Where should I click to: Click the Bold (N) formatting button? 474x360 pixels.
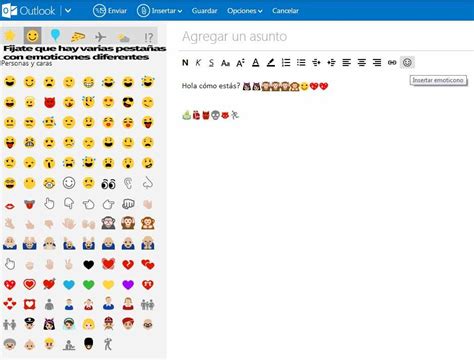185,62
